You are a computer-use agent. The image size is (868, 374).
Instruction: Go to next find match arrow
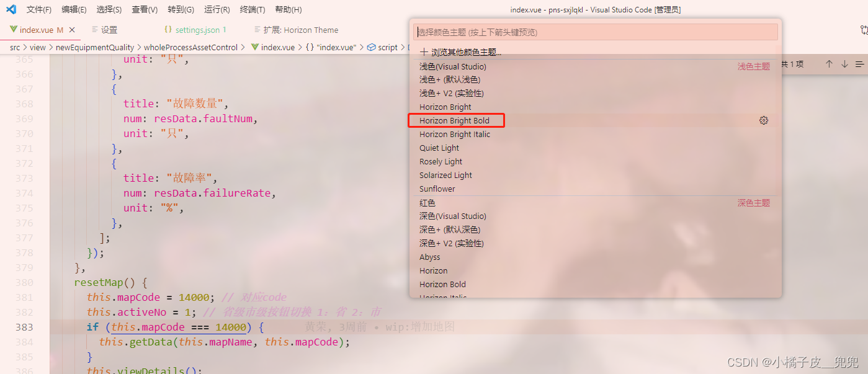click(x=844, y=64)
